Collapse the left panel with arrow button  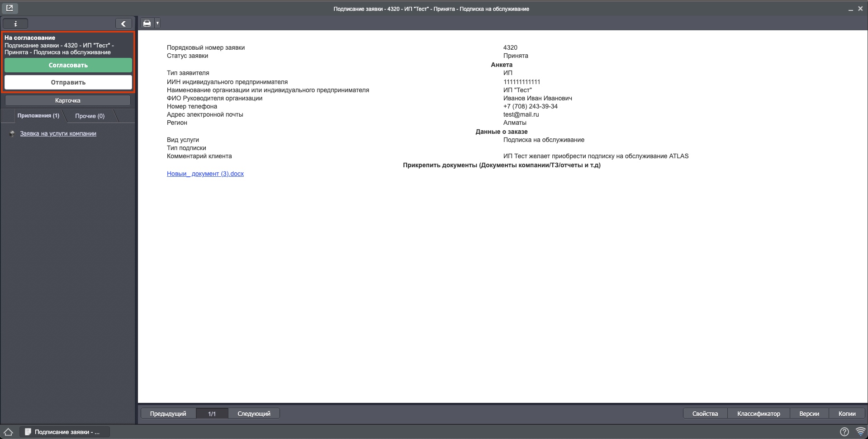123,23
